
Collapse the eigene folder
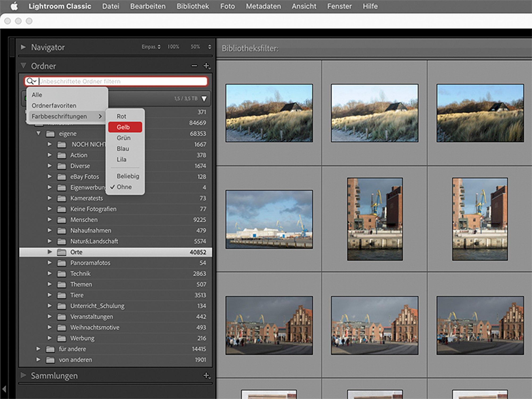39,133
